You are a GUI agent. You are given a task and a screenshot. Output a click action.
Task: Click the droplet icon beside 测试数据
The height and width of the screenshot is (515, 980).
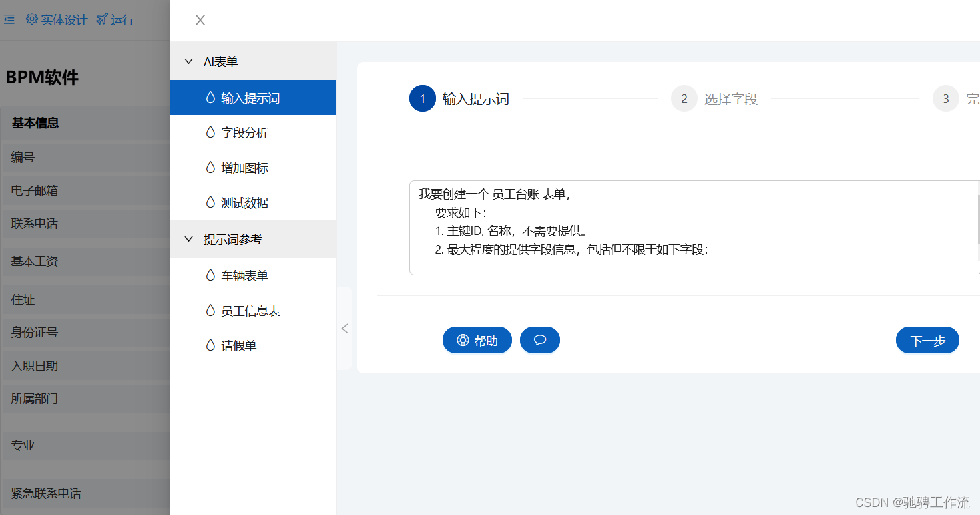[210, 202]
